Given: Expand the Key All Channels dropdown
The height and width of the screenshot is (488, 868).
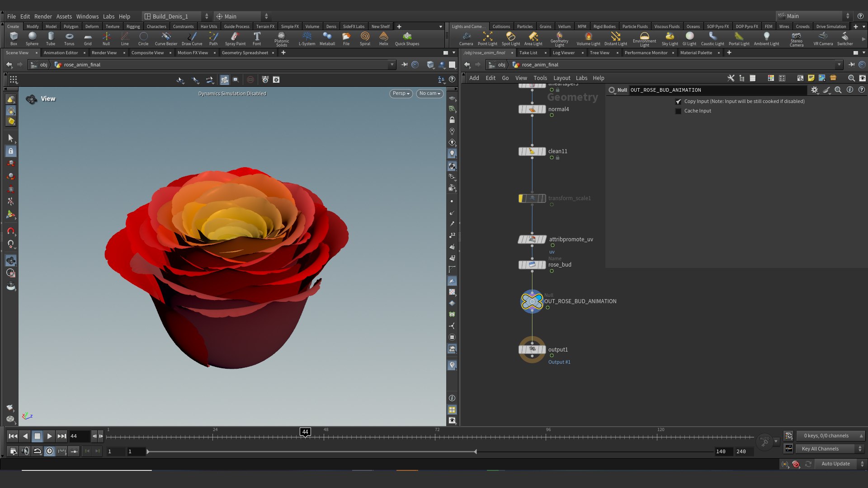Looking at the screenshot, I should tap(831, 449).
